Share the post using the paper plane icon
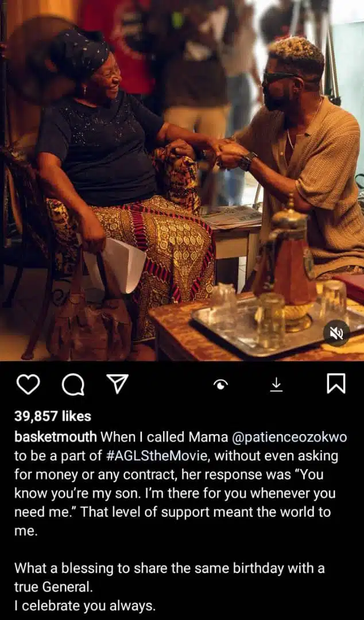 [x=118, y=384]
